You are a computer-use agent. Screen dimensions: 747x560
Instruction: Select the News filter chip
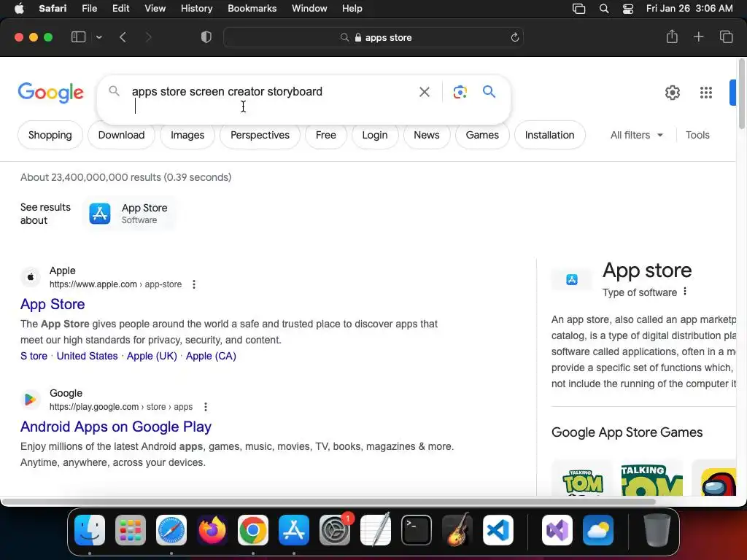[426, 135]
